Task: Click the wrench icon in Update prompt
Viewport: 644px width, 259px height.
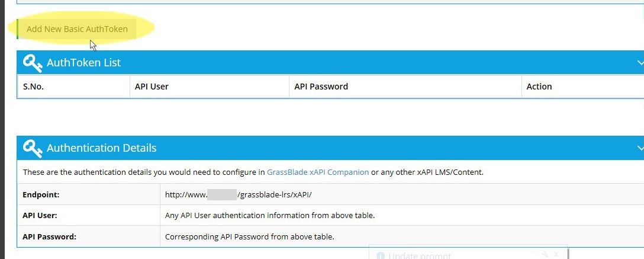Action: [x=545, y=254]
